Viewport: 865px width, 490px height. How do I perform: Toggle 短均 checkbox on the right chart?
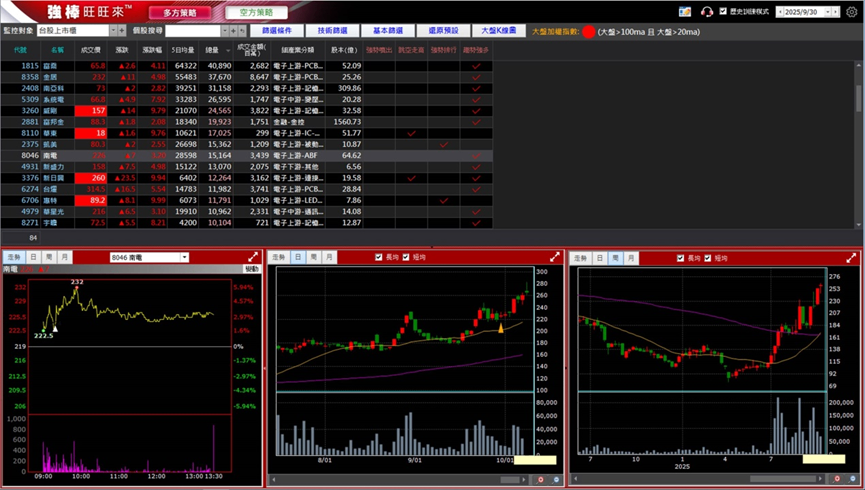click(x=708, y=257)
